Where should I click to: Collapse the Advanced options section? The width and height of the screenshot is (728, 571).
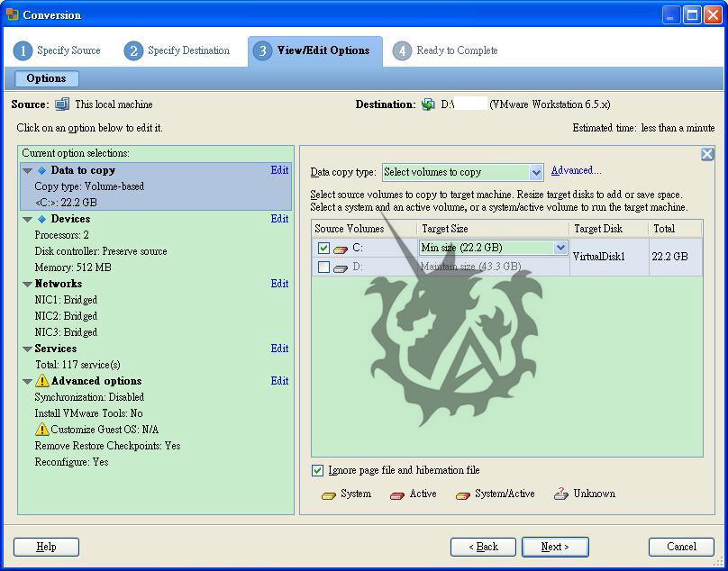(27, 382)
